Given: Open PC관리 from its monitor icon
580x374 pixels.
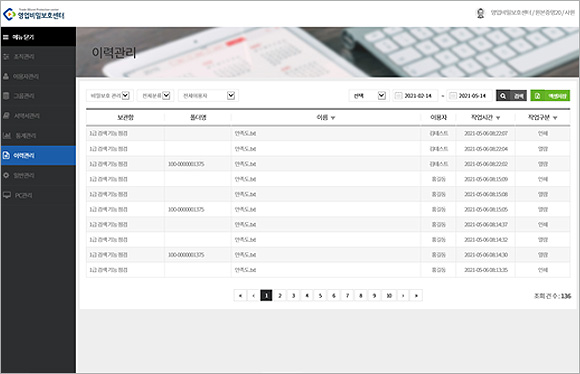Looking at the screenshot, I should [x=7, y=195].
